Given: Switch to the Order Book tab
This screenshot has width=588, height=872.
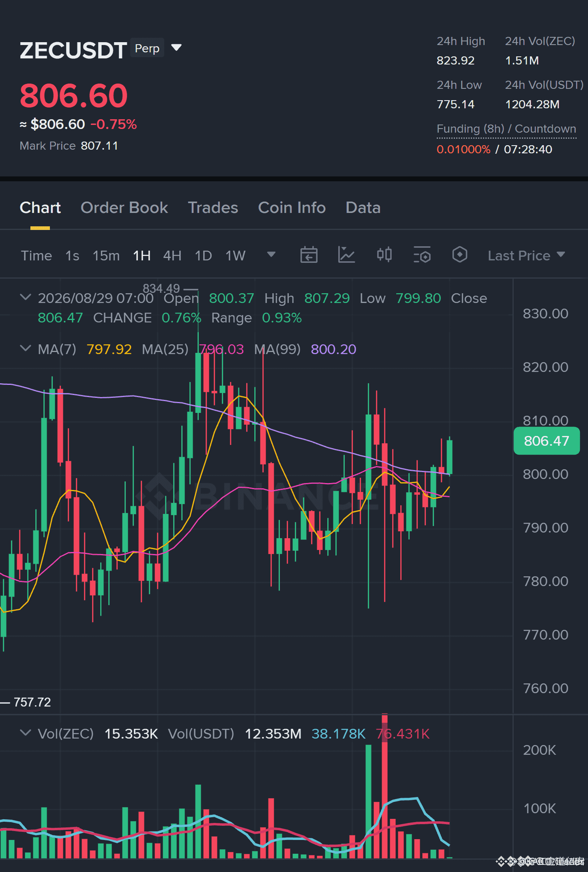Looking at the screenshot, I should 124,208.
